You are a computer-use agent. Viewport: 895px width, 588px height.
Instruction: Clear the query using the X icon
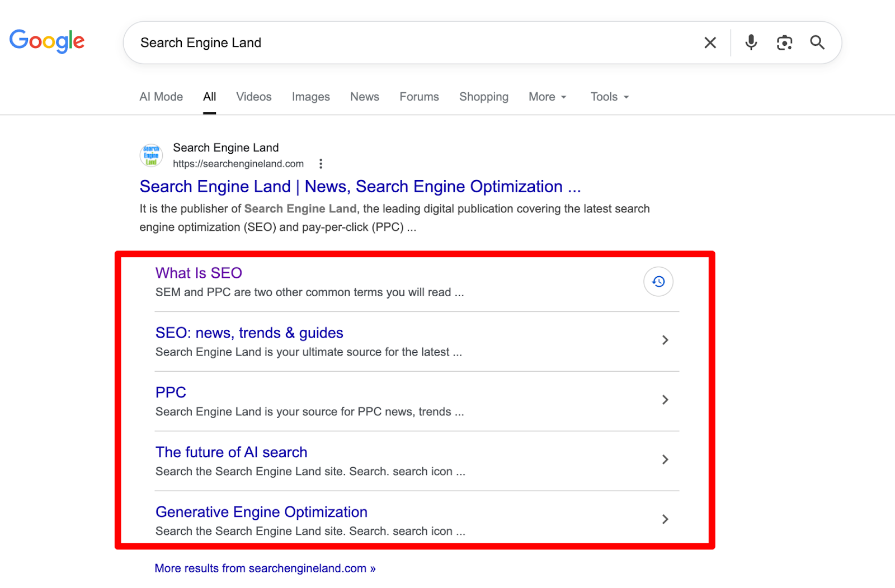click(x=710, y=42)
